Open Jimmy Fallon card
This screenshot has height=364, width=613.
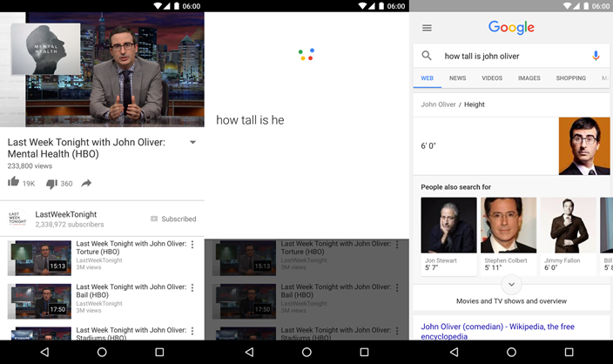point(569,236)
